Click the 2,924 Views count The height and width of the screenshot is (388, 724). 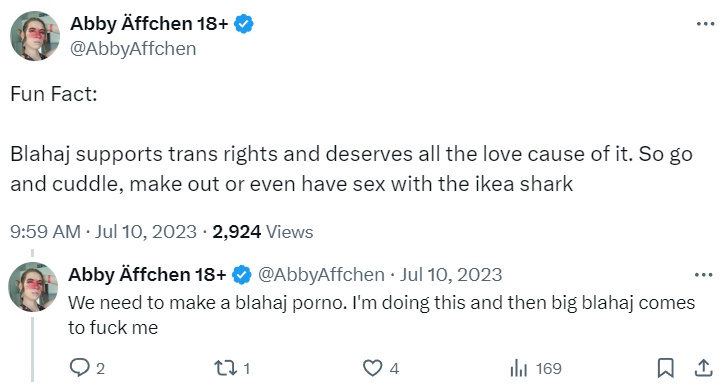[263, 231]
